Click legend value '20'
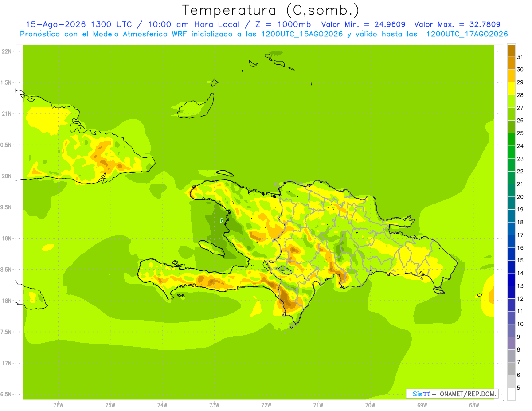 pyautogui.click(x=520, y=197)
